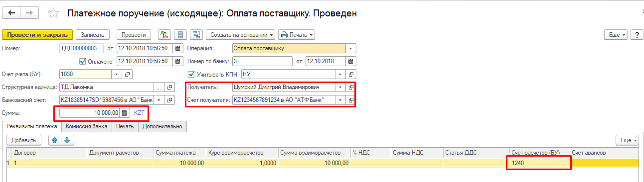Switch to the Комиссия банка tab

click(x=86, y=126)
